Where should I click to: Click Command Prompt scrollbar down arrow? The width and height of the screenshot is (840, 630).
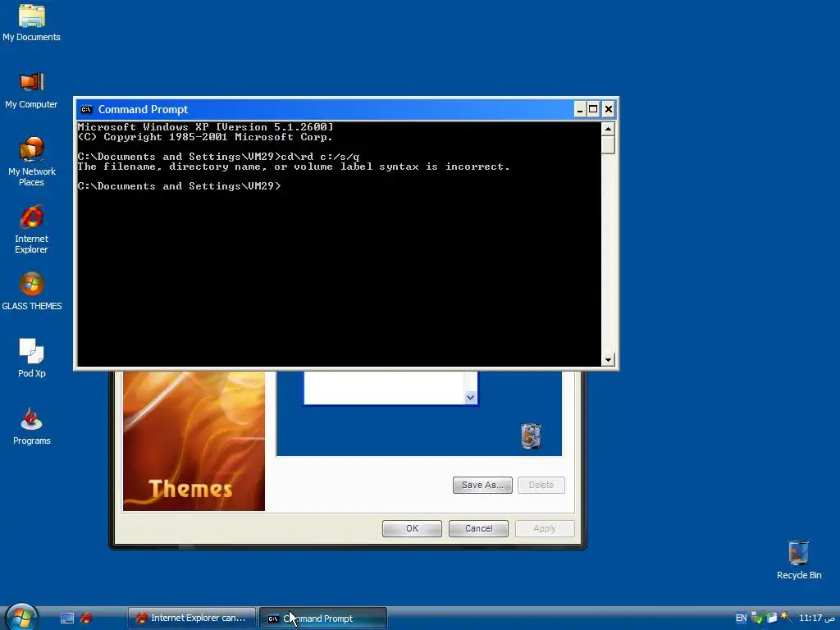click(x=608, y=360)
